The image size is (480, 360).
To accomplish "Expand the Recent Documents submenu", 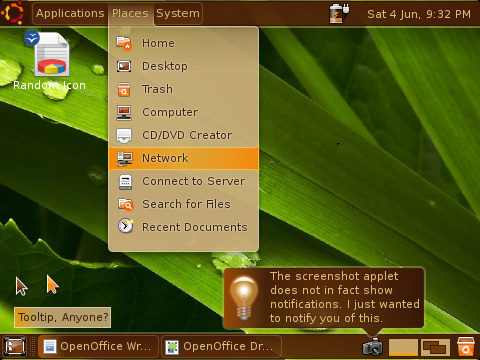I will pyautogui.click(x=184, y=227).
